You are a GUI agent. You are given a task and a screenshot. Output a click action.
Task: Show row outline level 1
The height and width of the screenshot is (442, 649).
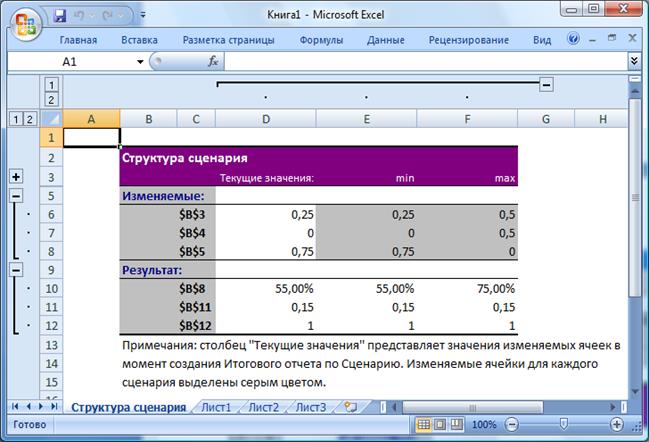13,119
